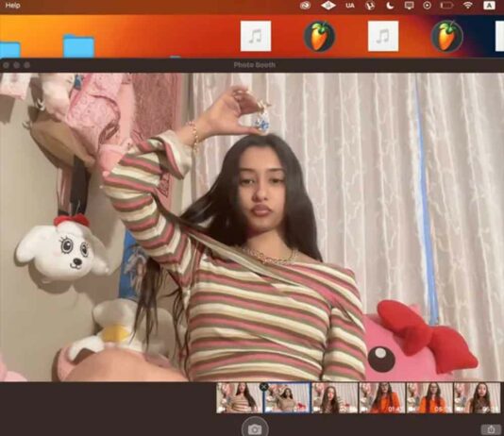Select the first orange-top video thumbnail

point(382,397)
